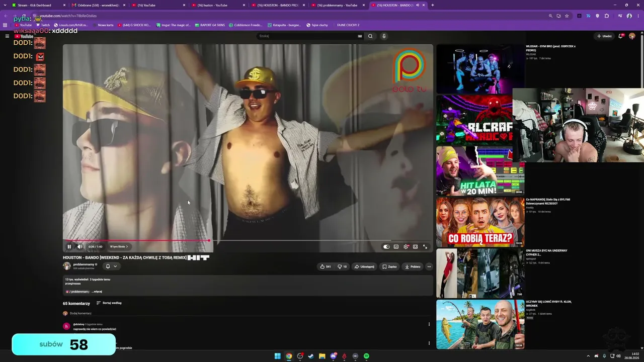Open the problemmamy channel name link
Viewport: 644px width, 362px height.
84,264
